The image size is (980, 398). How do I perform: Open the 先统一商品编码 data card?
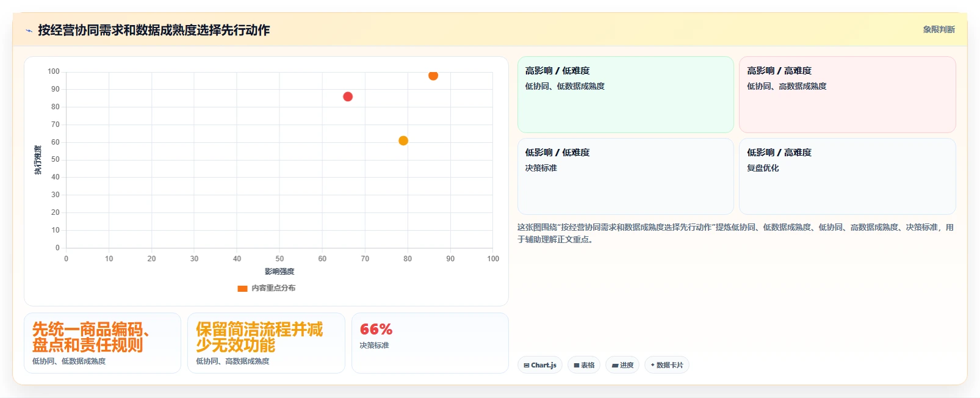103,343
